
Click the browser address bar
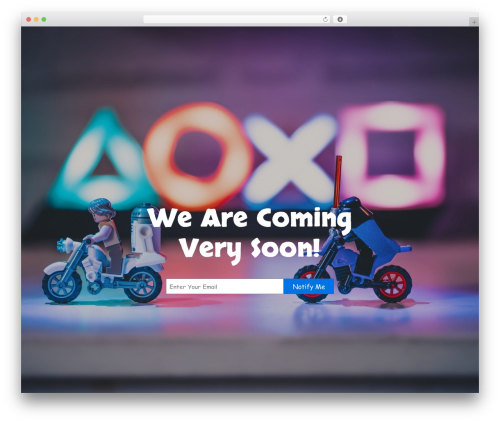pyautogui.click(x=237, y=19)
